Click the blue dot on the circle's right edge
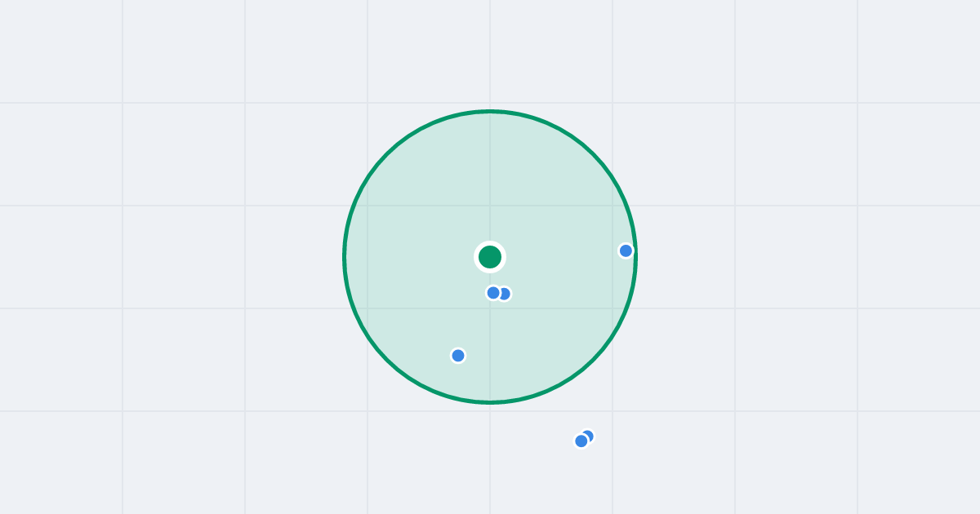Screen dimensions: 980x514 626,250
